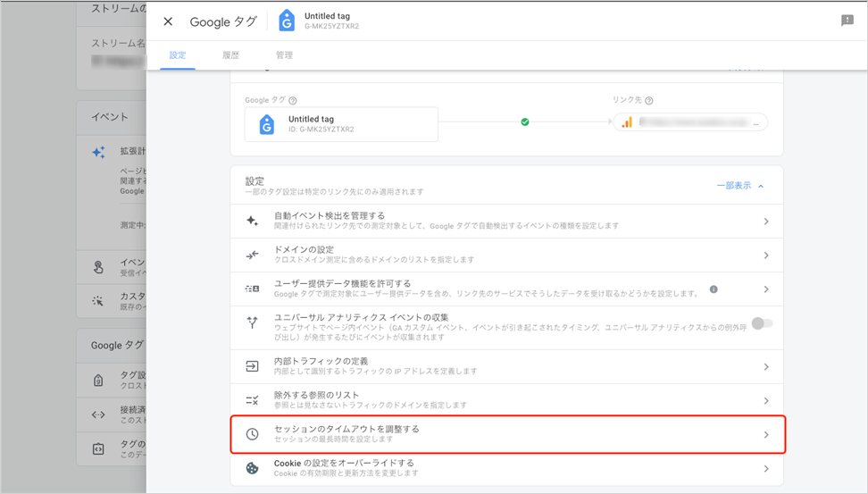Select the Untitled tag card
The image size is (868, 494).
341,124
